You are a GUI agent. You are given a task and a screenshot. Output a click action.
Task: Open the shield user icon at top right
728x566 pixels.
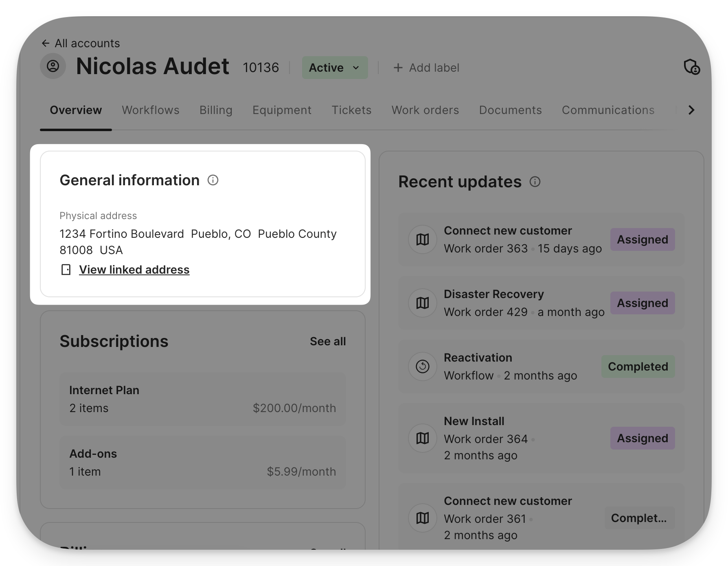coord(691,67)
